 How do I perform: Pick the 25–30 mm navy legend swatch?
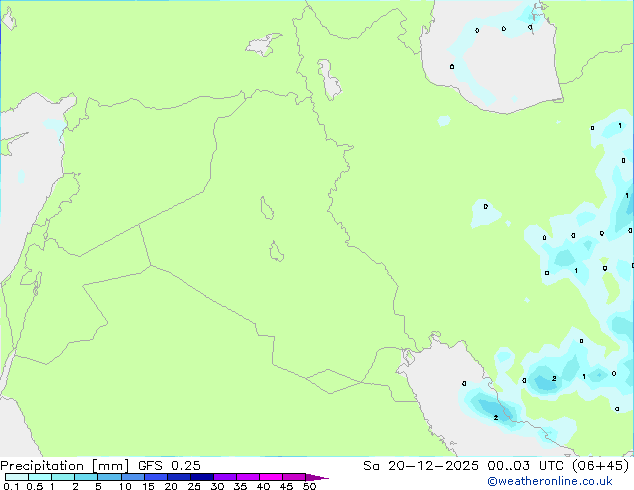202,477
